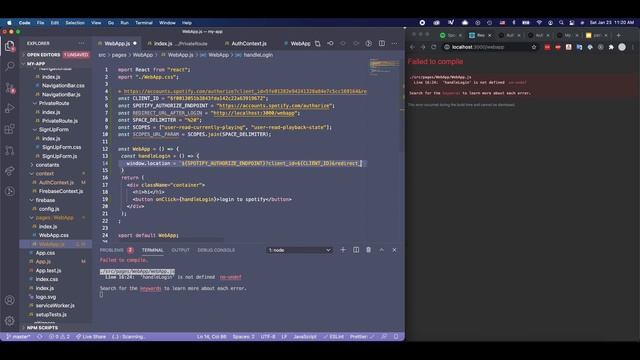Click the master branch in status bar
The width and height of the screenshot is (640, 360).
[x=18, y=337]
